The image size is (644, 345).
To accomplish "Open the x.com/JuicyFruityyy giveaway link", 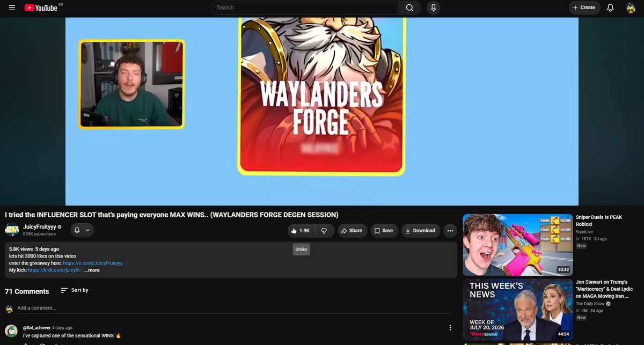I will [x=93, y=263].
